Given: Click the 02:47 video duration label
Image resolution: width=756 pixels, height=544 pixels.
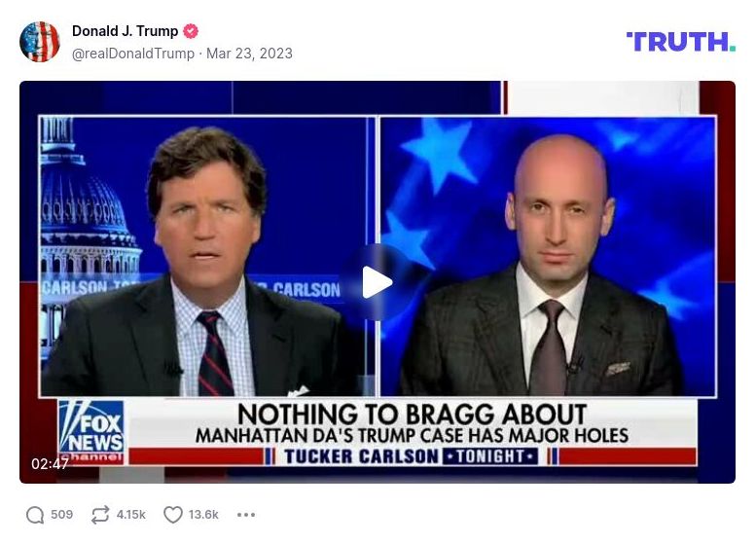Looking at the screenshot, I should click(x=50, y=463).
